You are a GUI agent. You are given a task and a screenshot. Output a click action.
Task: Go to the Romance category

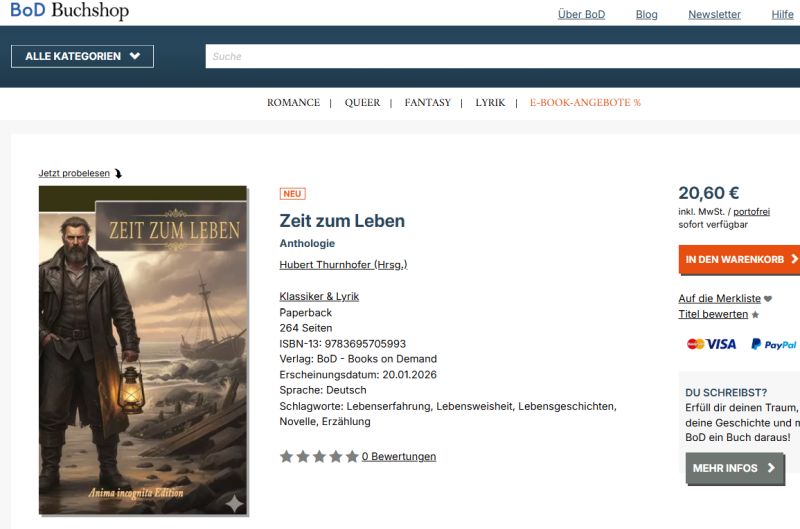(293, 103)
